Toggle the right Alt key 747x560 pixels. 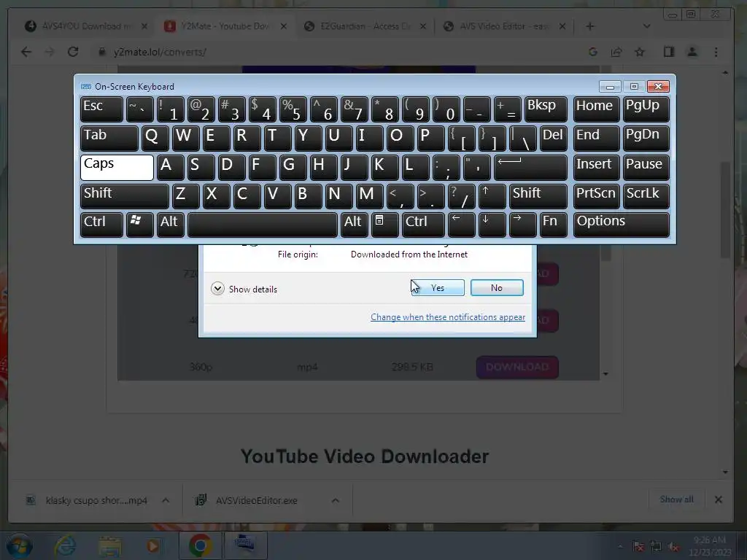(355, 225)
